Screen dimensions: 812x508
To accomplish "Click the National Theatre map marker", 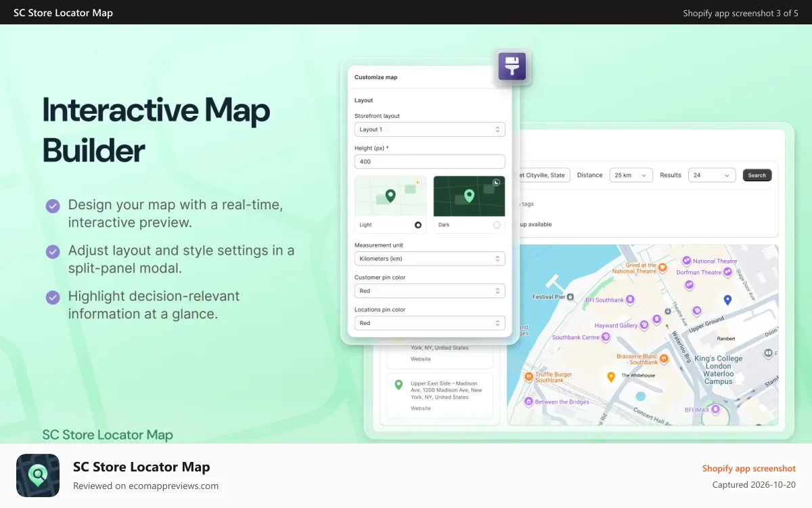I will [686, 261].
